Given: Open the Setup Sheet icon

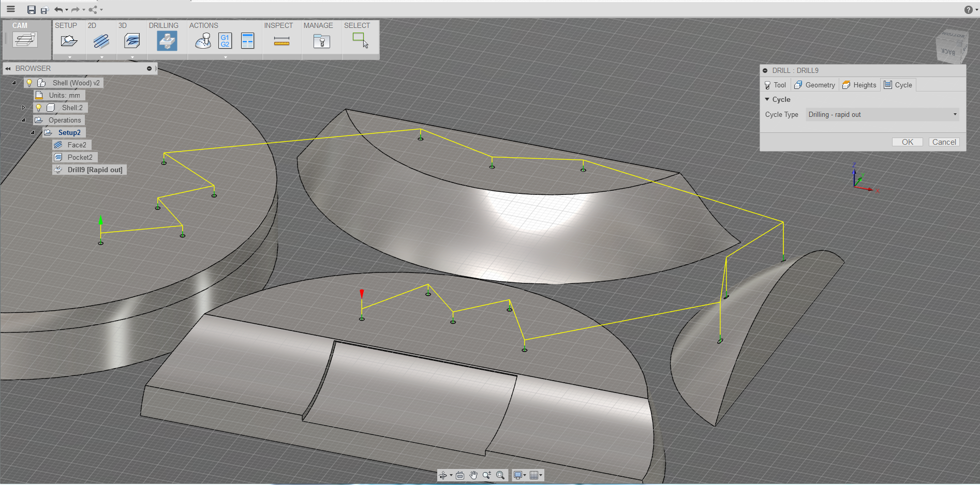Looking at the screenshot, I should [x=248, y=41].
